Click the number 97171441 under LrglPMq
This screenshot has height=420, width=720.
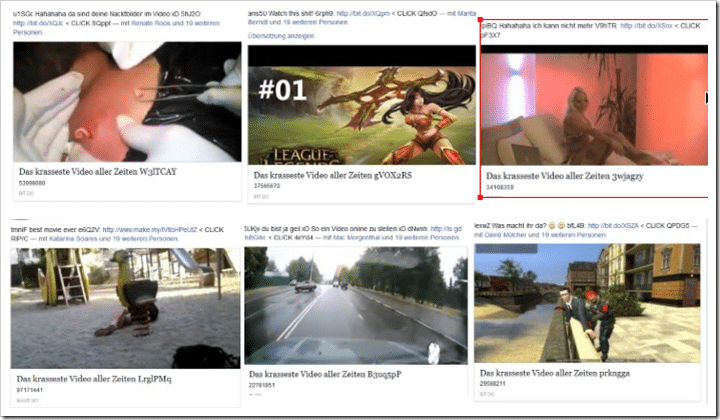click(x=29, y=390)
